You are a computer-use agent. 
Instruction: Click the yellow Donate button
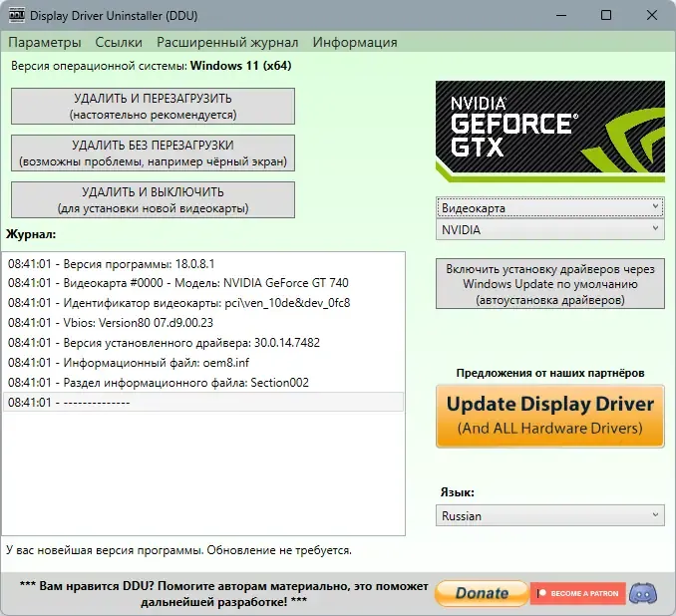482,594
